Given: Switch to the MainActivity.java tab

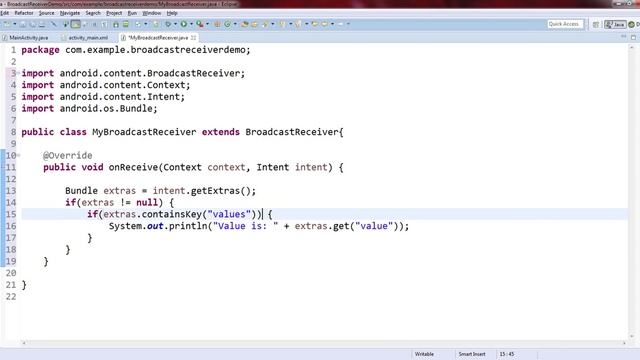Looking at the screenshot, I should coord(25,38).
